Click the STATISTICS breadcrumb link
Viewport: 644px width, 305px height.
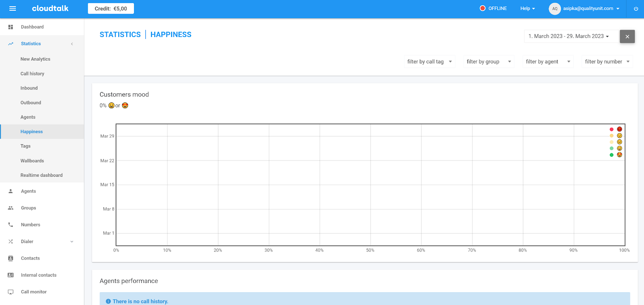coord(120,35)
